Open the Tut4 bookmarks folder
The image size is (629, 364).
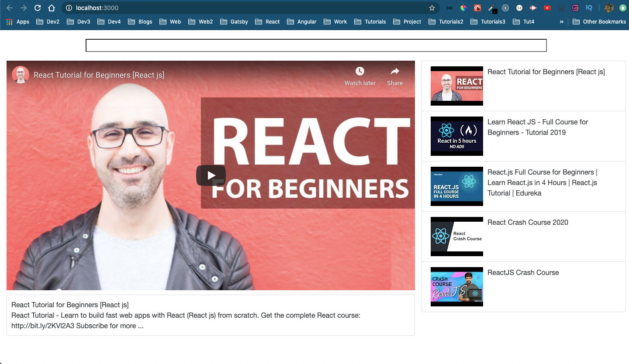click(523, 21)
